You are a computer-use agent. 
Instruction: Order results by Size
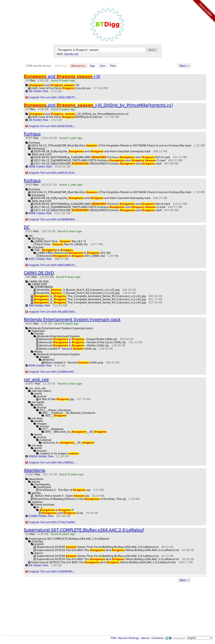pos(102,66)
